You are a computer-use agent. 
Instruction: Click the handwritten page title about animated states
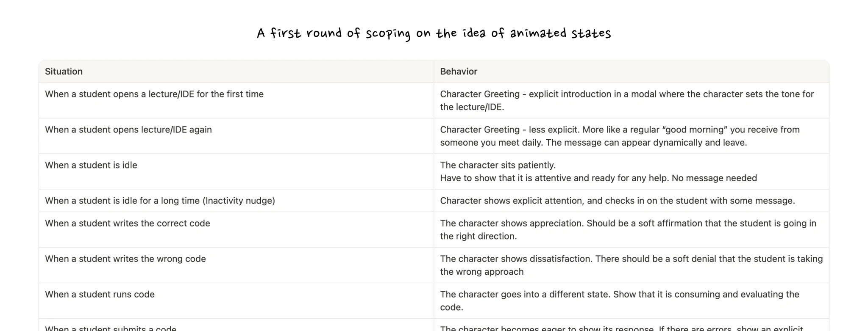[x=434, y=33]
